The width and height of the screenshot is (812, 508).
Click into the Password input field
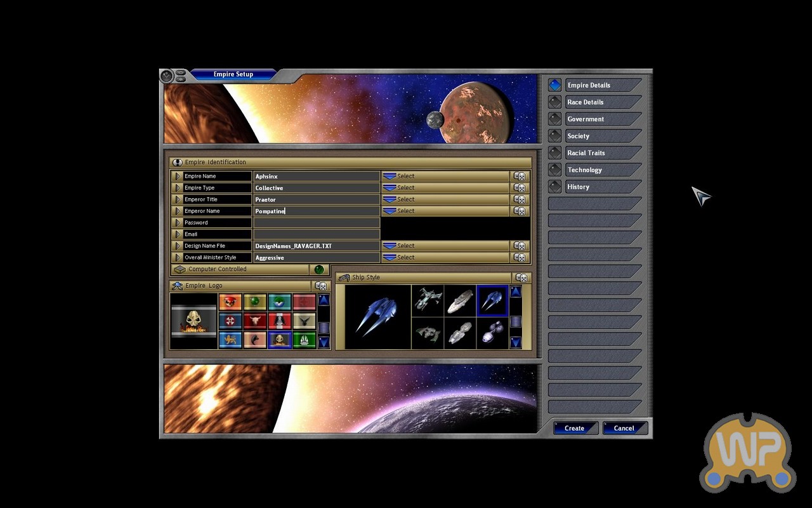(317, 223)
